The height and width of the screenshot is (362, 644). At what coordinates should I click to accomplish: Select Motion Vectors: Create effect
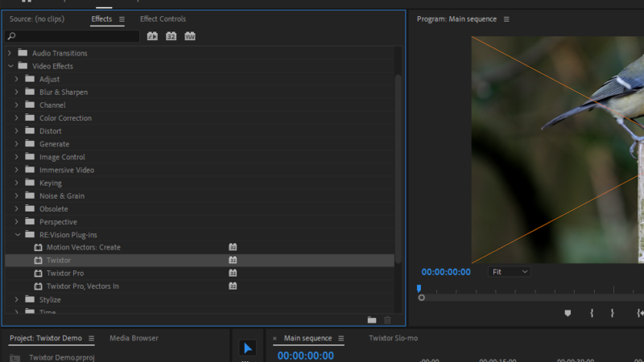tap(83, 248)
